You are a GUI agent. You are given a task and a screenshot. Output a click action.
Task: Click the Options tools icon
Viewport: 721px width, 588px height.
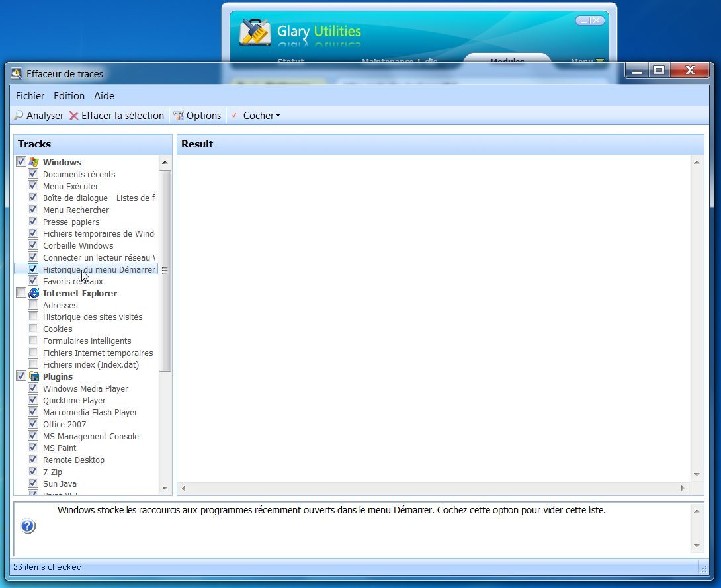179,115
